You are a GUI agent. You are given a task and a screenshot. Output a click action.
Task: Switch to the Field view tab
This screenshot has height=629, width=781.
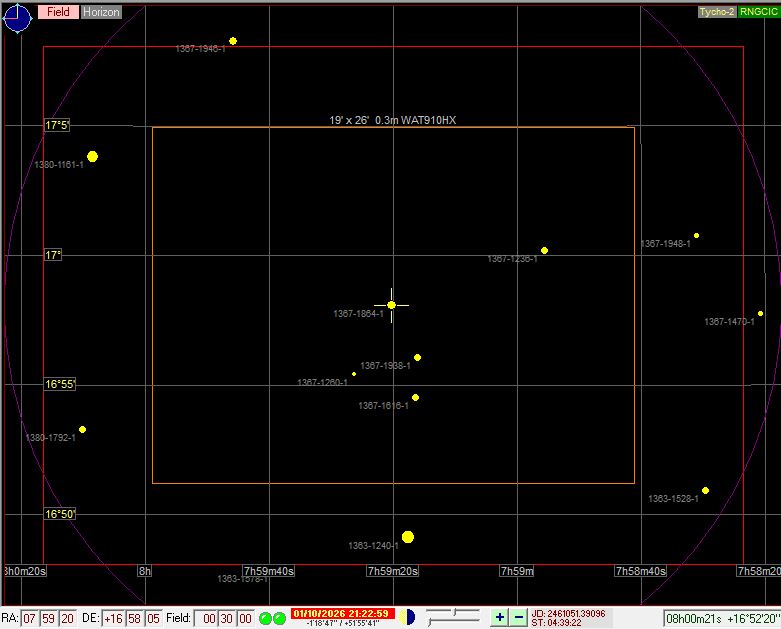click(x=58, y=12)
